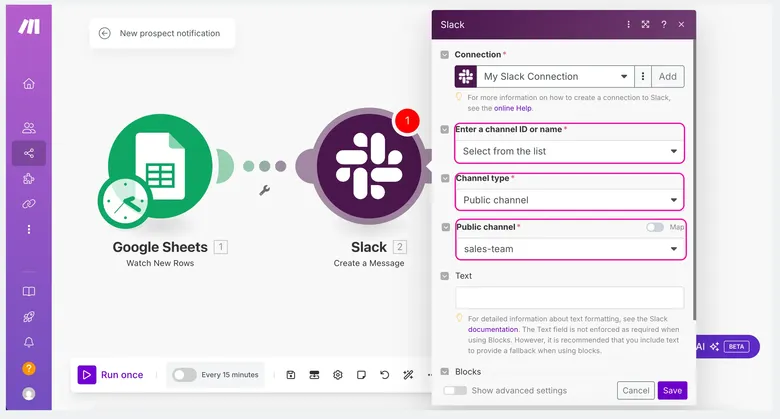Open the Resource book icon in sidebar
The image size is (780, 419).
click(x=29, y=292)
